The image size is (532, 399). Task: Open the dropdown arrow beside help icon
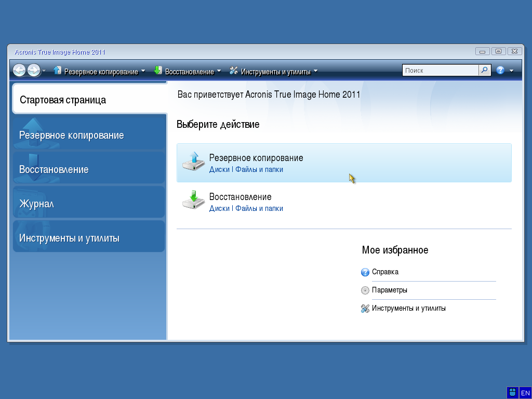coord(511,71)
